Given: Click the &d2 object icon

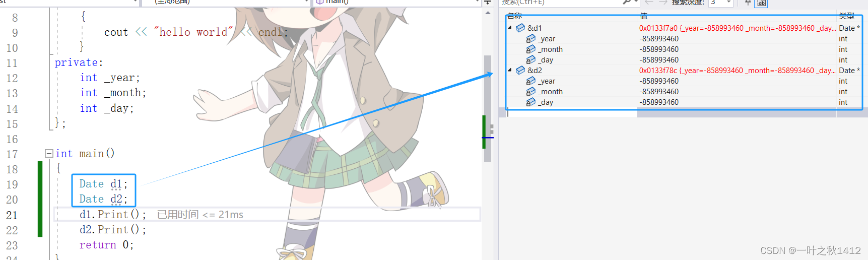Looking at the screenshot, I should [520, 70].
